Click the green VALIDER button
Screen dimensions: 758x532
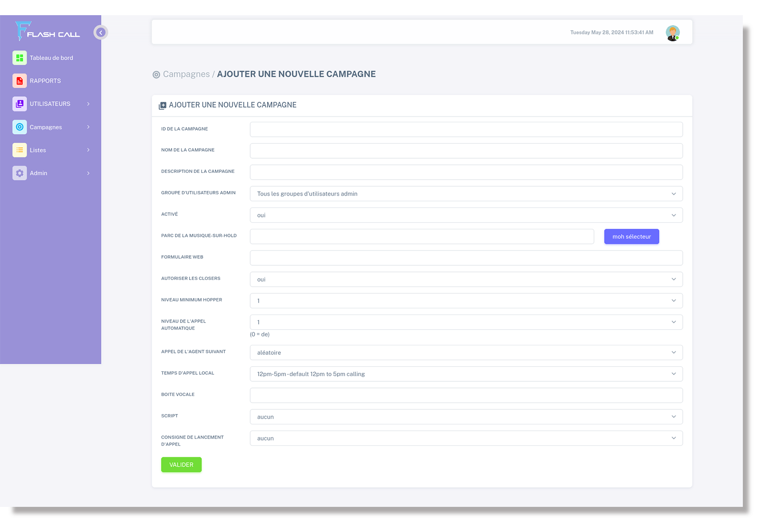pos(181,465)
